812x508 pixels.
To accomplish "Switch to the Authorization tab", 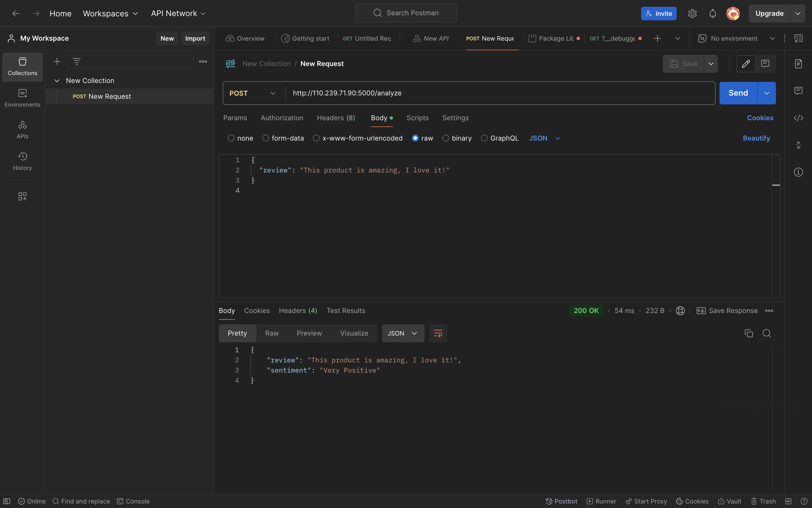I will click(282, 118).
